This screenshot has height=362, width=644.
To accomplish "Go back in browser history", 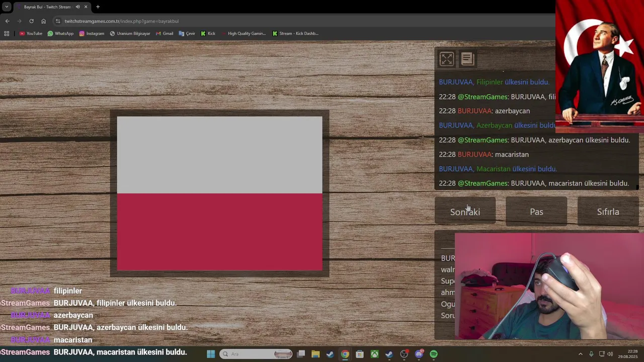I will click(7, 21).
